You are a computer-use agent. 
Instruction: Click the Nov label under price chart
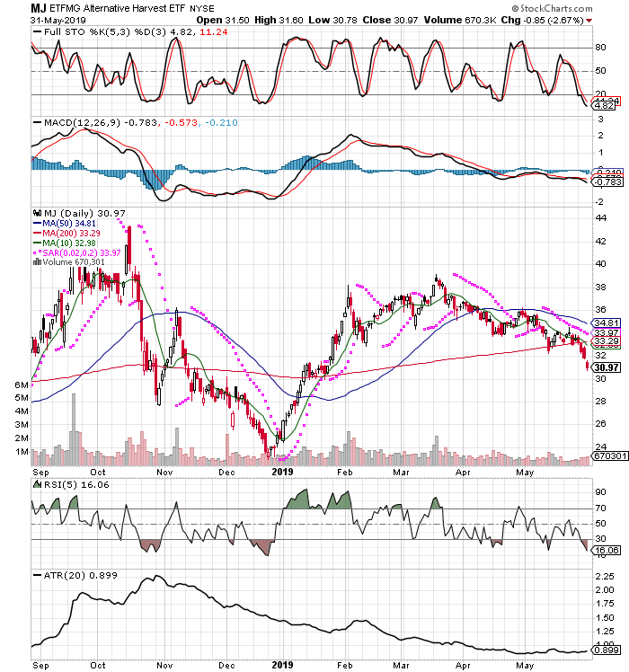(x=164, y=473)
